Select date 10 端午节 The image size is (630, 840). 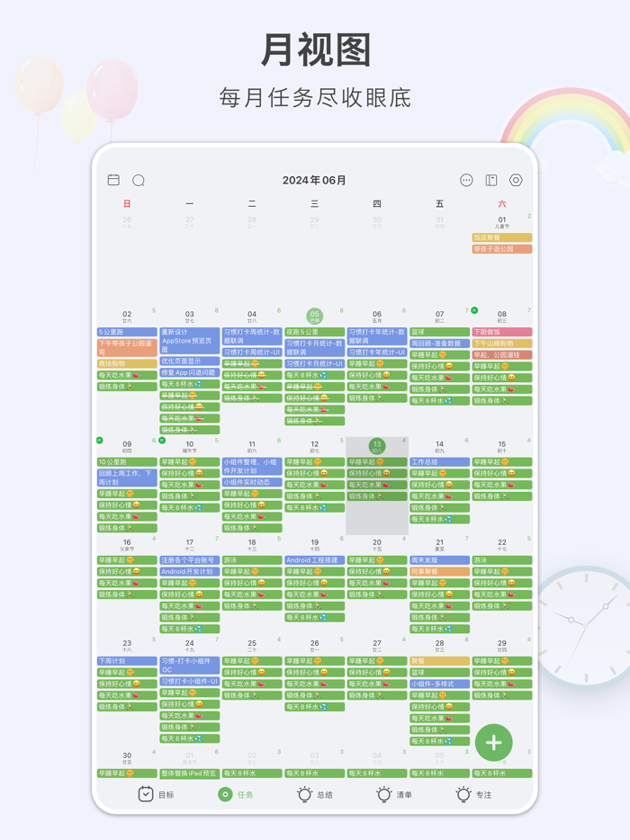[x=189, y=446]
